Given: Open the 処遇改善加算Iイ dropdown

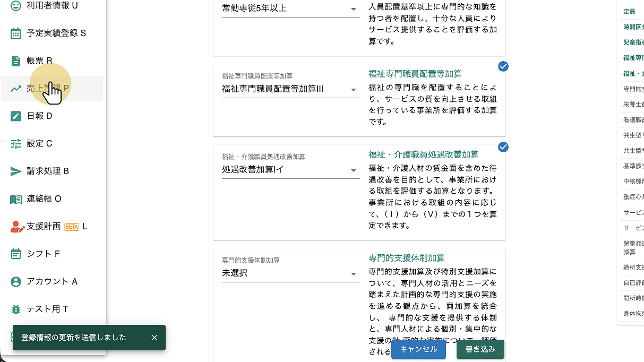Looking at the screenshot, I should pyautogui.click(x=291, y=170).
